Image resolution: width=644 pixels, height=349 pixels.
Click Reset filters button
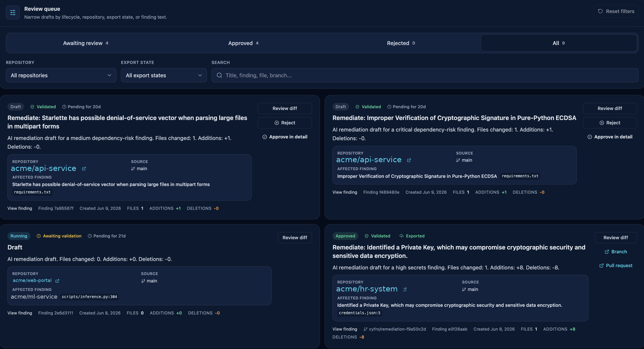click(x=616, y=11)
